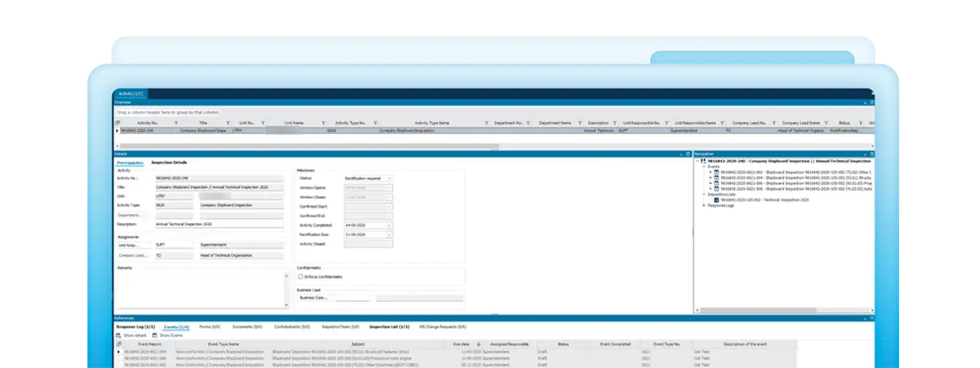Open the Rectification Due date dropdown

pyautogui.click(x=389, y=234)
